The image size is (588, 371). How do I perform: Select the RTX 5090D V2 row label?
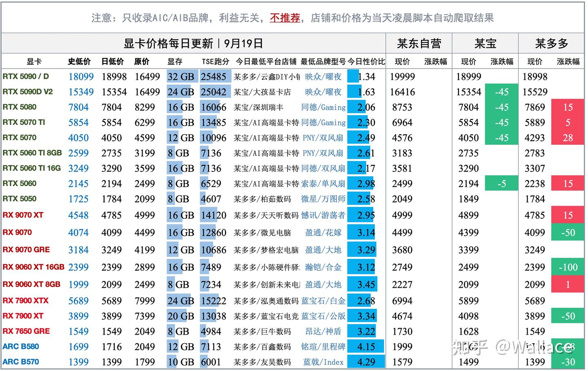28,92
